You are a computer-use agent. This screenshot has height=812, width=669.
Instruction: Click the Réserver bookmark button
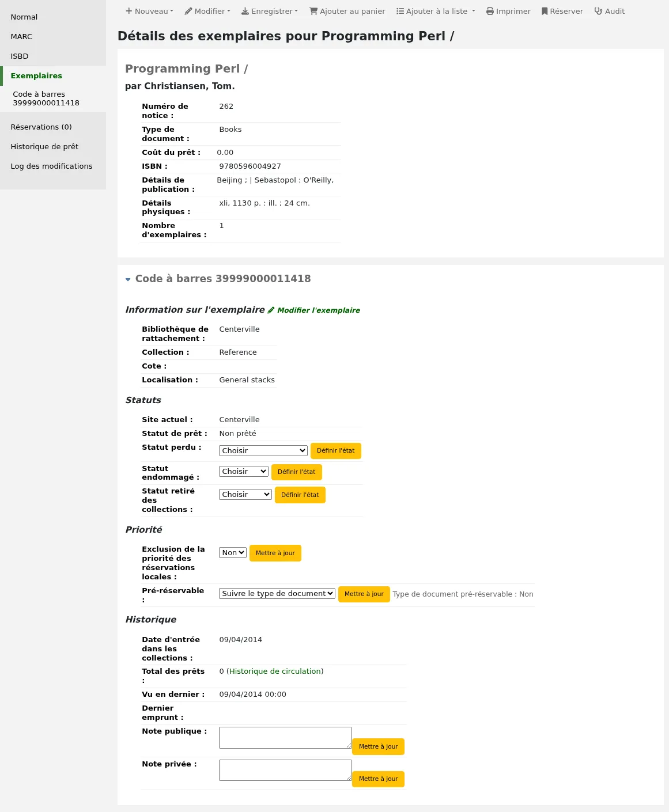(x=562, y=11)
